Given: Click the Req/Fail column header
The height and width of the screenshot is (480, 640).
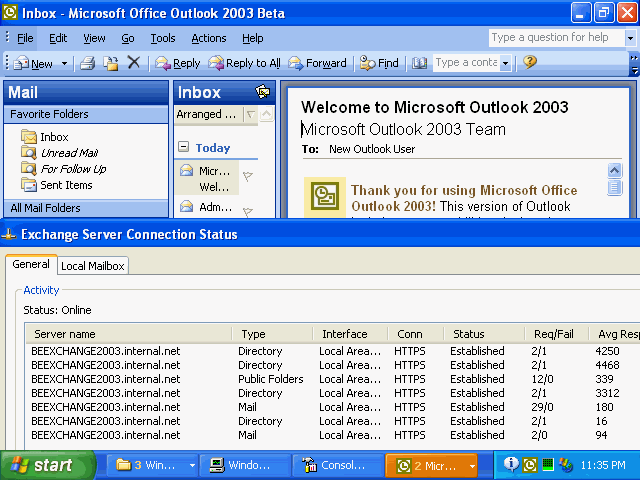Looking at the screenshot, I should coord(557,334).
